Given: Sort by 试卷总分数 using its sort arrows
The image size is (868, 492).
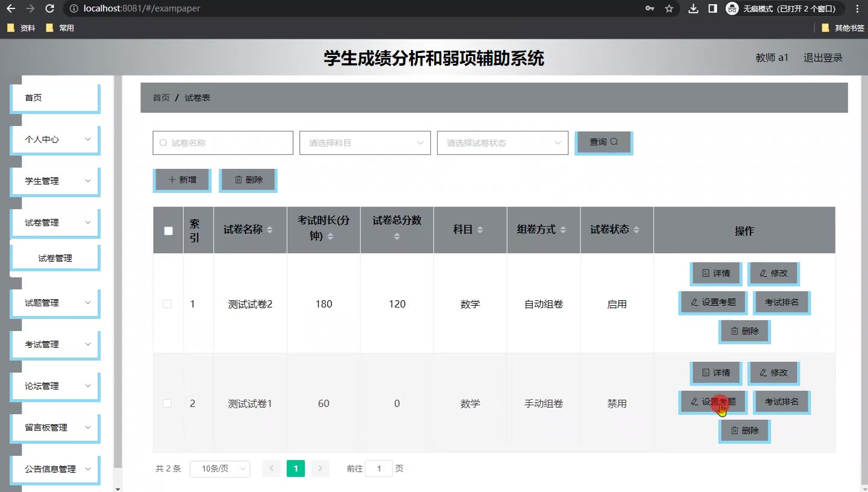Looking at the screenshot, I should tap(397, 236).
